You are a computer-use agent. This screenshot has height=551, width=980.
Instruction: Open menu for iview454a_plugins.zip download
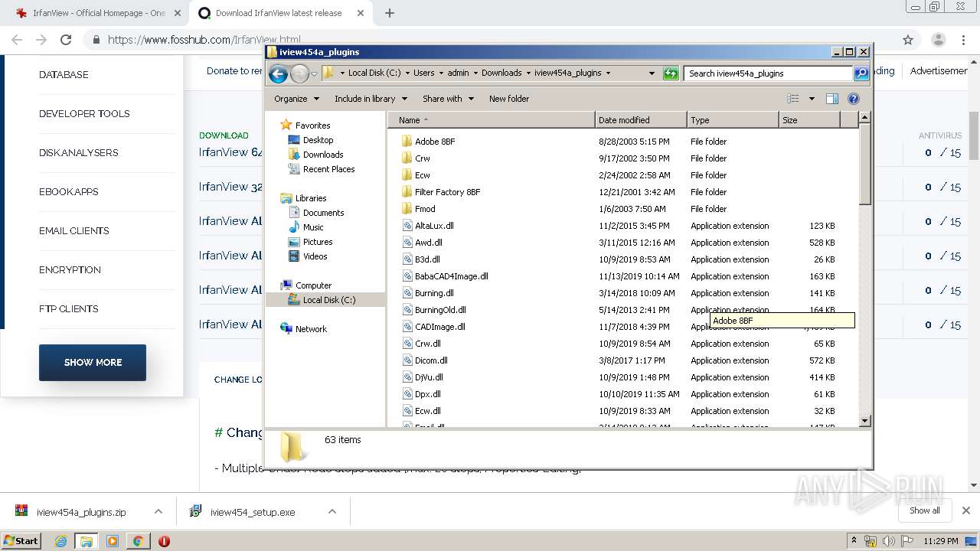pyautogui.click(x=158, y=512)
